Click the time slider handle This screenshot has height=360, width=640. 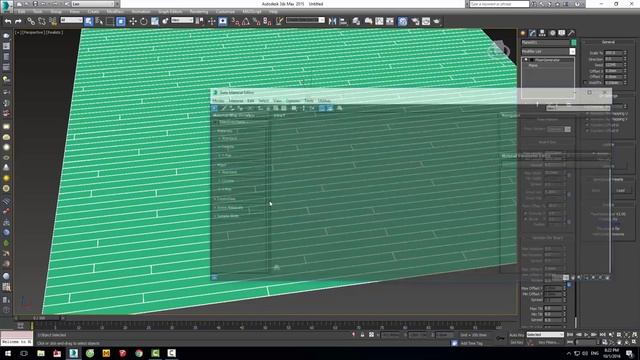(x=39, y=318)
